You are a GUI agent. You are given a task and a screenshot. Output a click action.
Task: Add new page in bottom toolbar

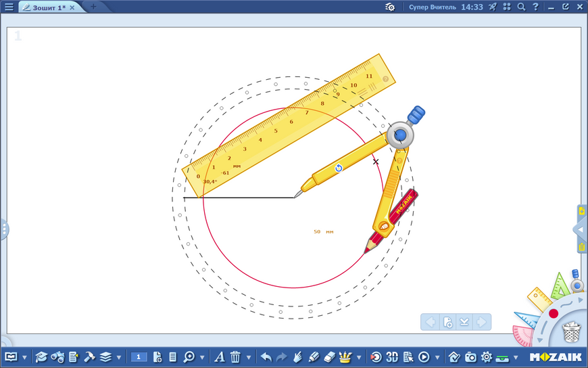(158, 356)
